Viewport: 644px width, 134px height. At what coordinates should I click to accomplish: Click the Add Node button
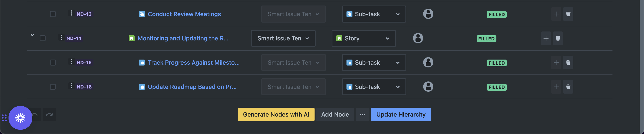(x=335, y=114)
